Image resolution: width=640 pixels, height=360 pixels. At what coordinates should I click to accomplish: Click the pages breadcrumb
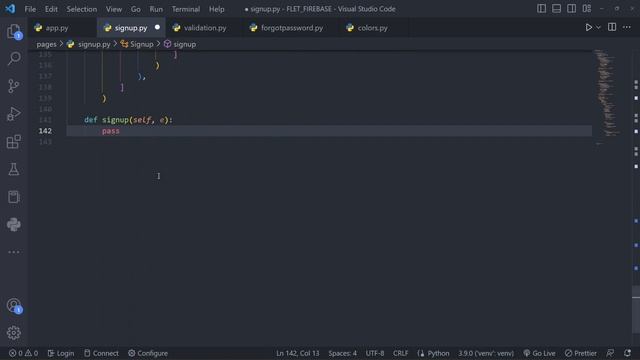46,44
